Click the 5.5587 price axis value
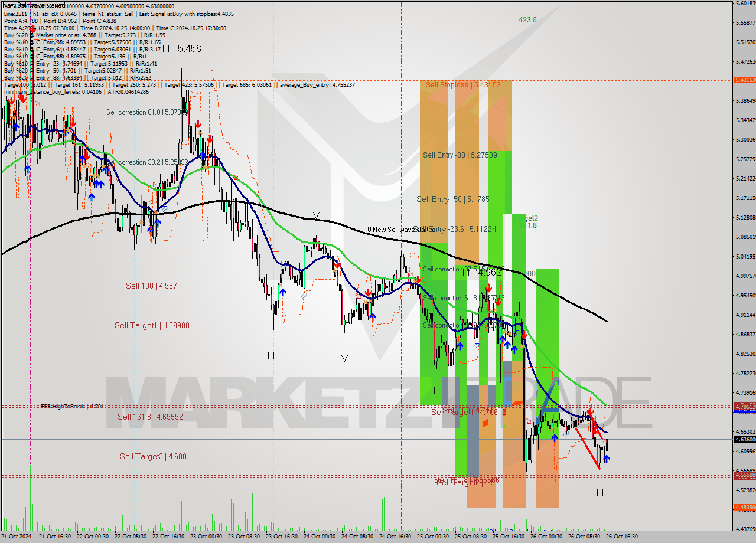The width and height of the screenshot is (756, 543). 745,22
